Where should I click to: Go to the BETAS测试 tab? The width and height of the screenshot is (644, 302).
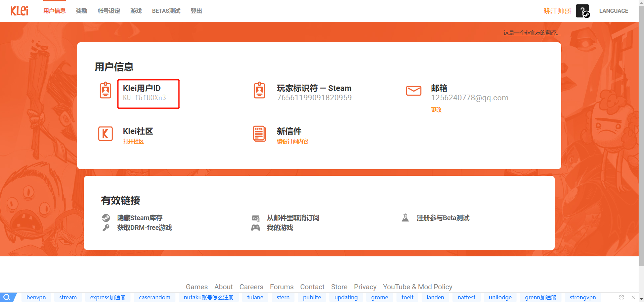[x=166, y=11]
